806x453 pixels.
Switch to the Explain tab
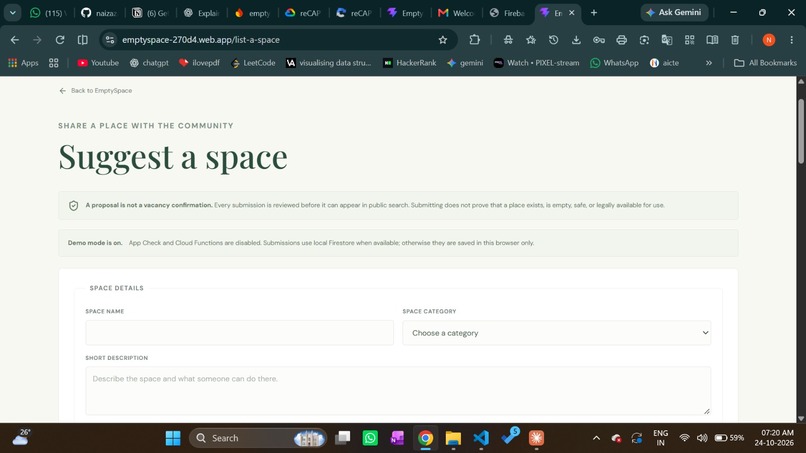coord(202,13)
